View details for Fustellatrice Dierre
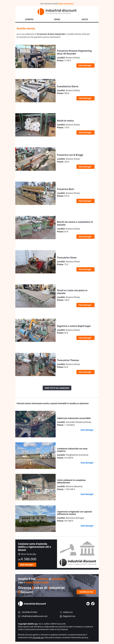Viewport: 114px width, 644px height. [x=85, y=98]
